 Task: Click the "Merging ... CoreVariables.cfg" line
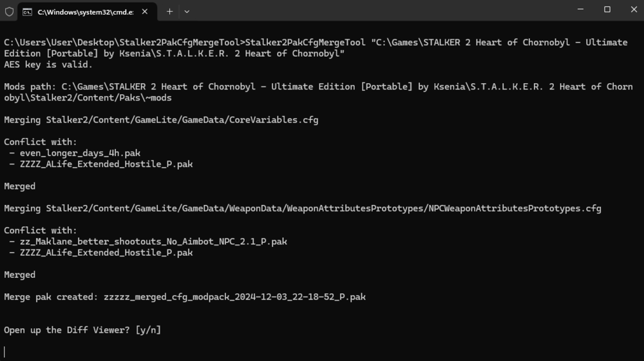tap(161, 120)
